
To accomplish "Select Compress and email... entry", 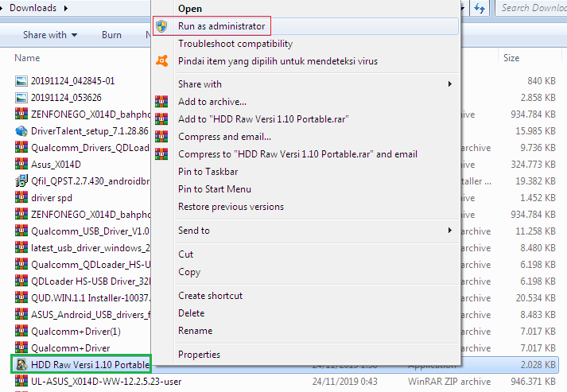I will 224,137.
